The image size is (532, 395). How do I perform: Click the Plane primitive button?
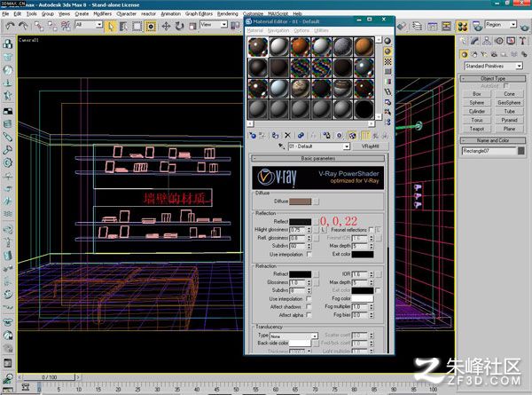(509, 129)
